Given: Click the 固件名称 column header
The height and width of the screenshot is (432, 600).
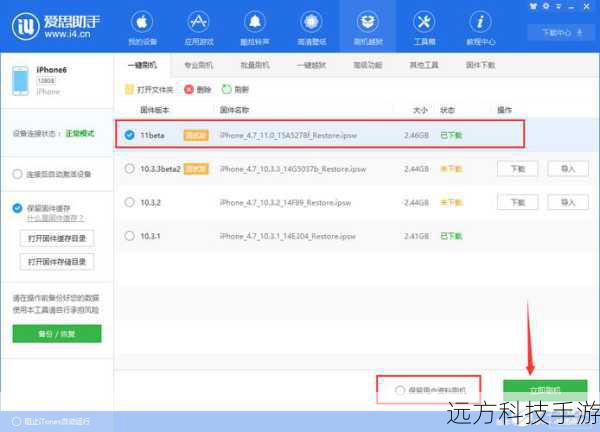Looking at the screenshot, I should (234, 110).
